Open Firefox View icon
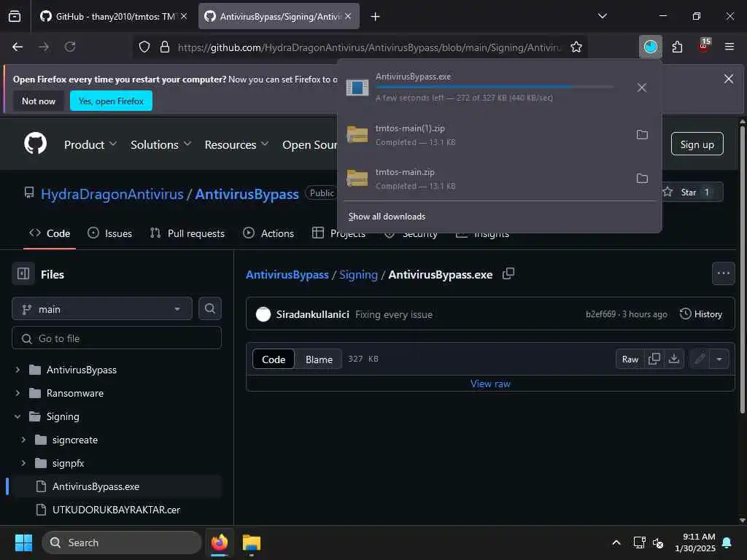 (15, 17)
